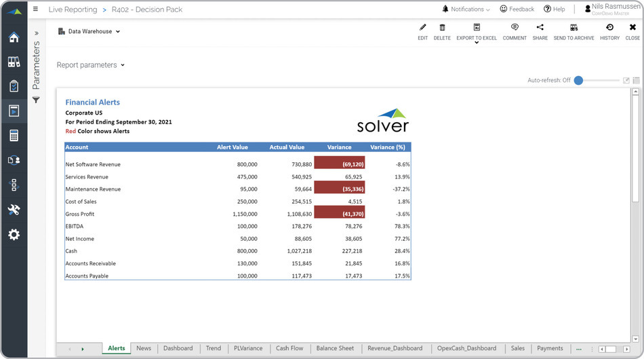Select the Balance Sheet tab
Image resolution: width=644 pixels, height=359 pixels.
[x=335, y=348]
